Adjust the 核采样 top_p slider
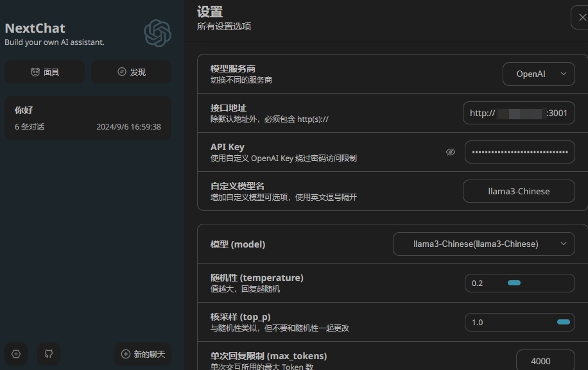588x370 pixels. pos(563,322)
